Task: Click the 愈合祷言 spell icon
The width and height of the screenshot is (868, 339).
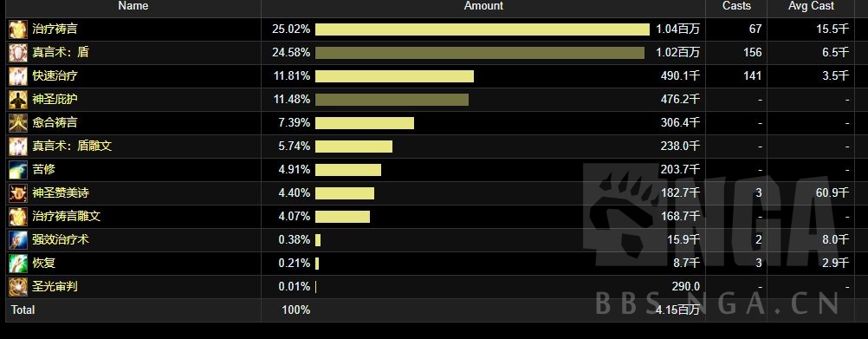Action: pos(17,123)
